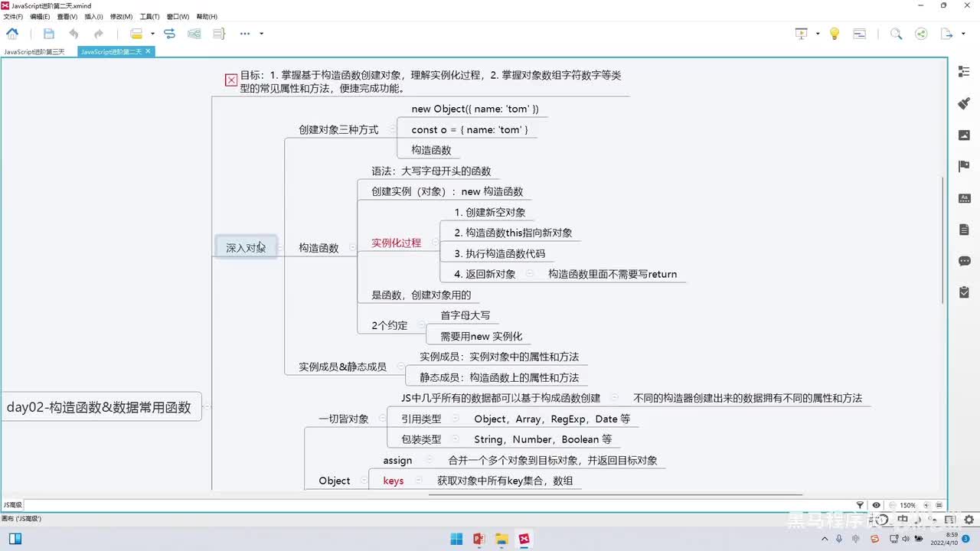Open the Comments panel
The width and height of the screenshot is (980, 551).
tap(964, 261)
